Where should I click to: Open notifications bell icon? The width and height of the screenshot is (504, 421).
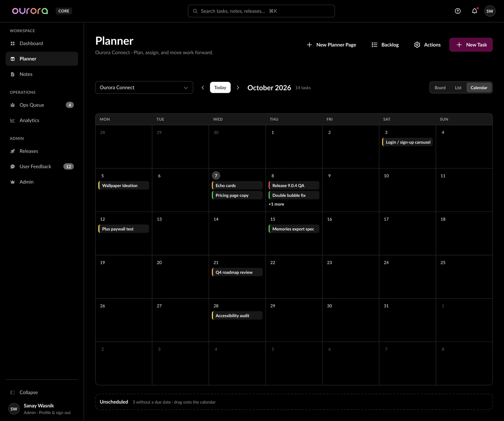click(x=474, y=11)
